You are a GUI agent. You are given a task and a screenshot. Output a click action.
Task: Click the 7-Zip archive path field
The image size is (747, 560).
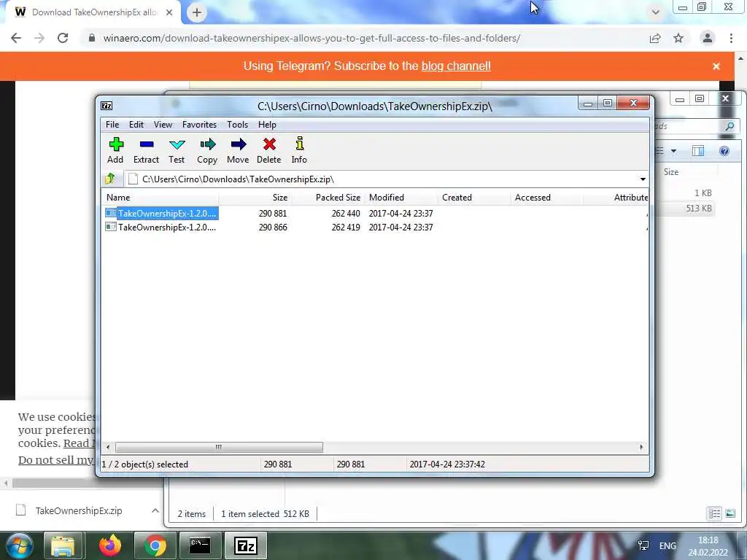382,179
